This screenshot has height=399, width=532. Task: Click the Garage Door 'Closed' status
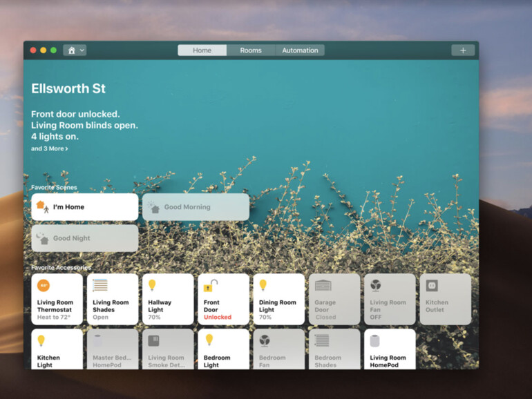coord(325,318)
